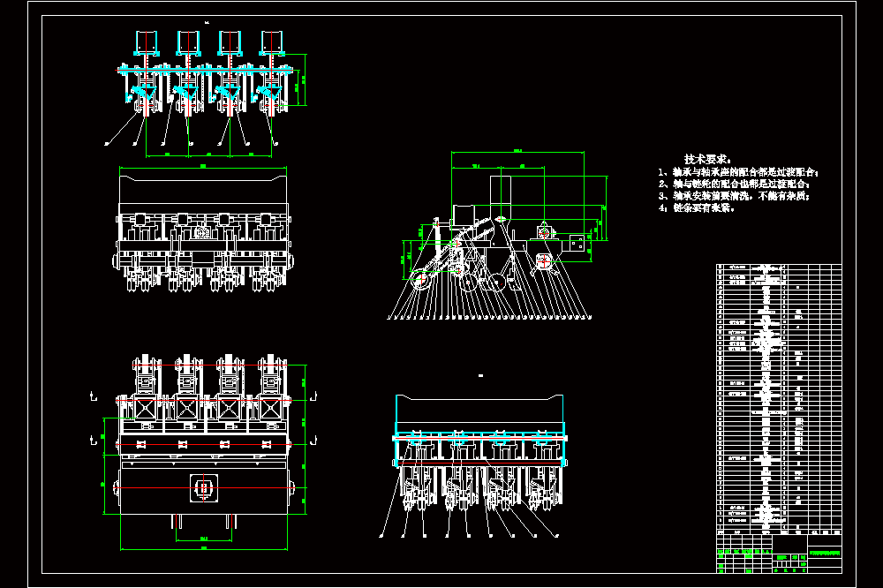Select the plan view with four X-marked boxes
The image size is (883, 588).
point(204,452)
